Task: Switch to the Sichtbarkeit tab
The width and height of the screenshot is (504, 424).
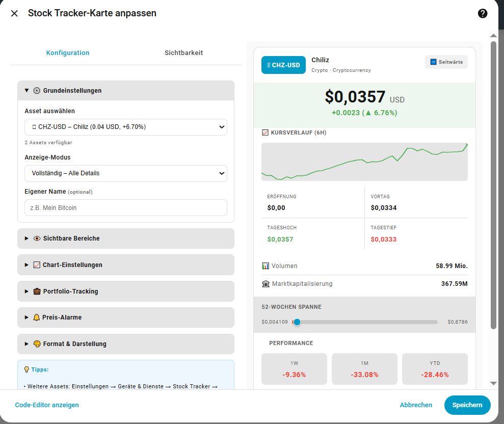Action: 183,53
